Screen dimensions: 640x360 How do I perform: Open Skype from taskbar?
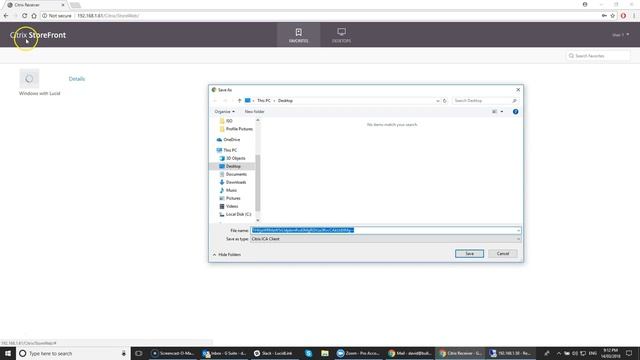coord(309,353)
